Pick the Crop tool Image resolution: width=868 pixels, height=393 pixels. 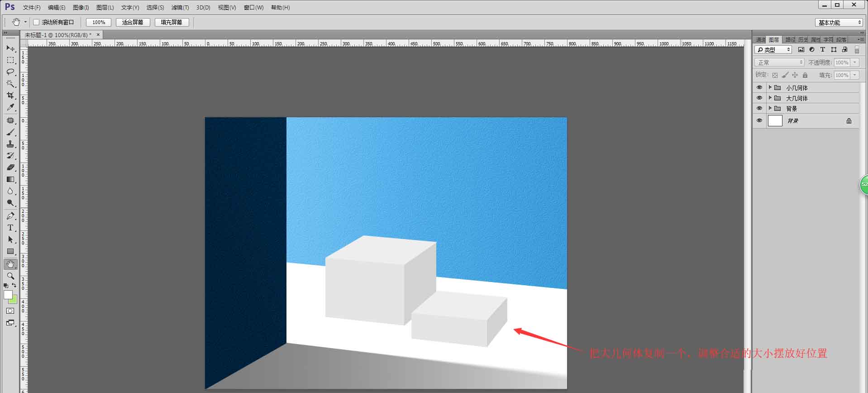click(10, 96)
